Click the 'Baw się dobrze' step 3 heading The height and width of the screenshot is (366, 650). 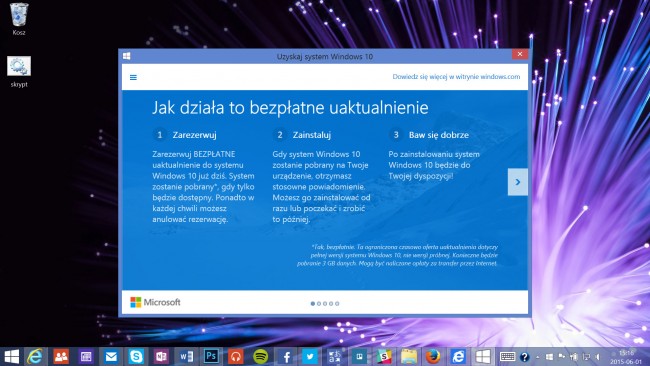[439, 135]
